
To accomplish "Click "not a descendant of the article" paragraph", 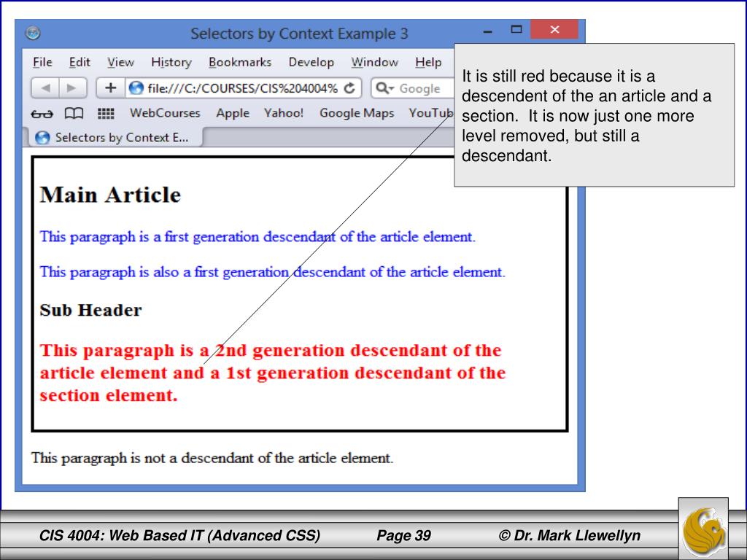I will point(212,458).
